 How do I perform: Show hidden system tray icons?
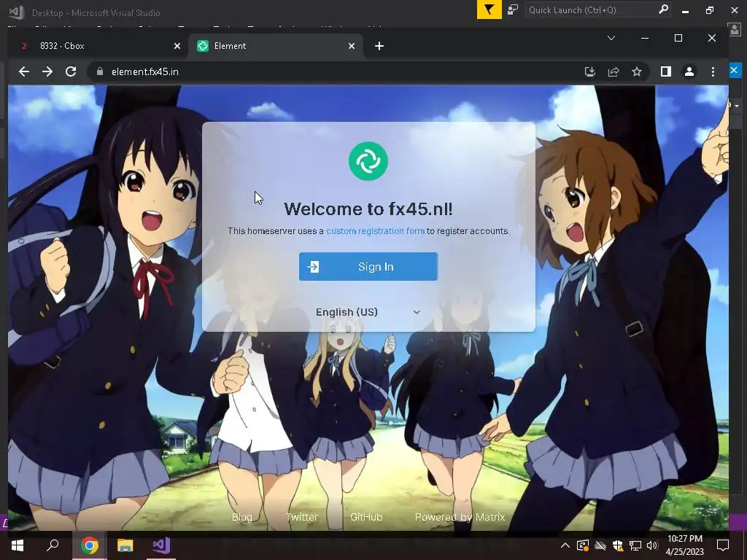(x=565, y=545)
